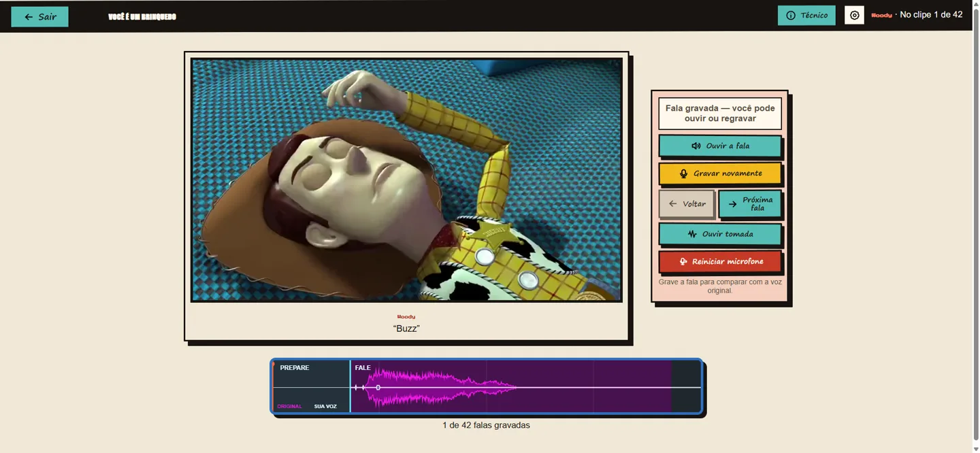Click the FALE label on the timeline
980x453 pixels.
coord(363,367)
